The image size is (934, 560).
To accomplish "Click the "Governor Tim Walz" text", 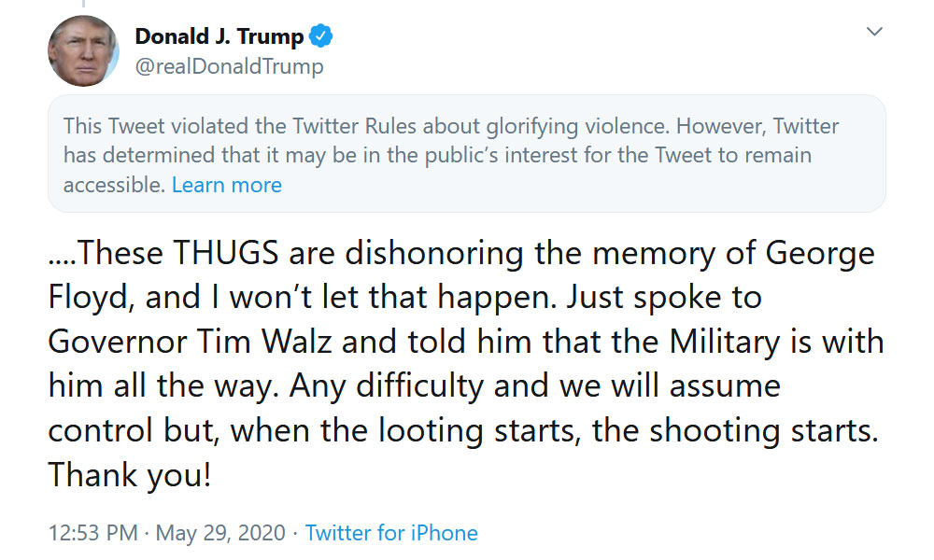I will pos(190,342).
